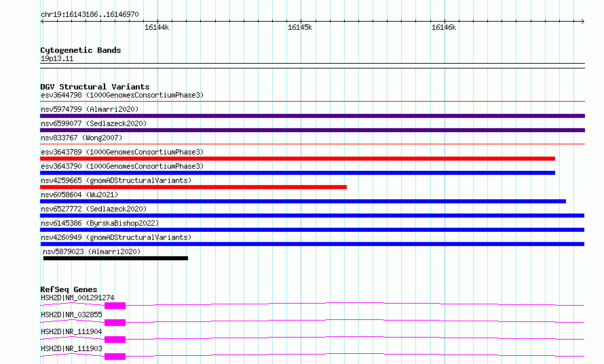Click the magenta exon of NM_032855

[x=115, y=323]
